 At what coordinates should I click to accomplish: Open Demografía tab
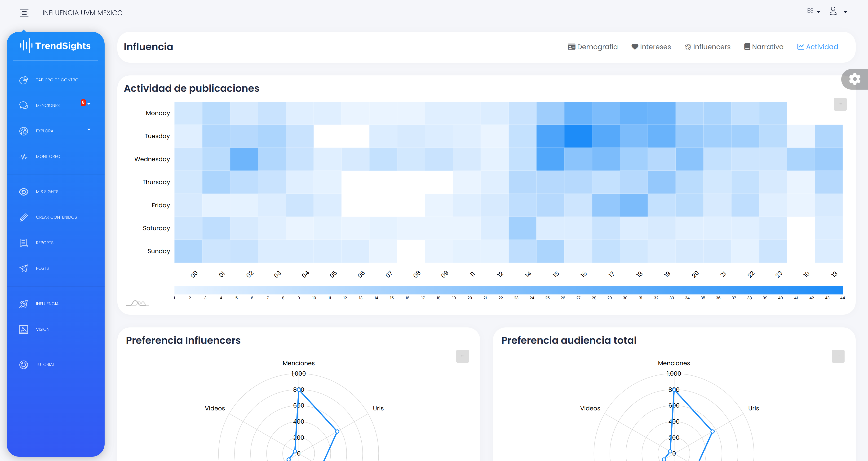tap(592, 47)
